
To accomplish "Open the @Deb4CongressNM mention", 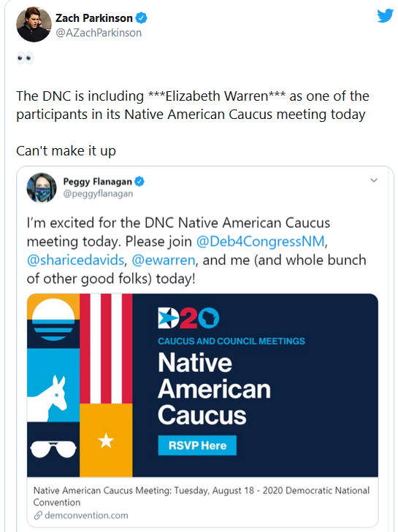I will point(261,242).
